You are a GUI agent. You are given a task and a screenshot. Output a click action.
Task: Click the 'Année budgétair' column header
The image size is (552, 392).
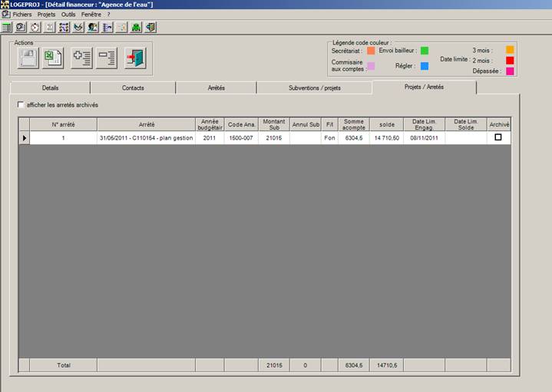(210, 124)
